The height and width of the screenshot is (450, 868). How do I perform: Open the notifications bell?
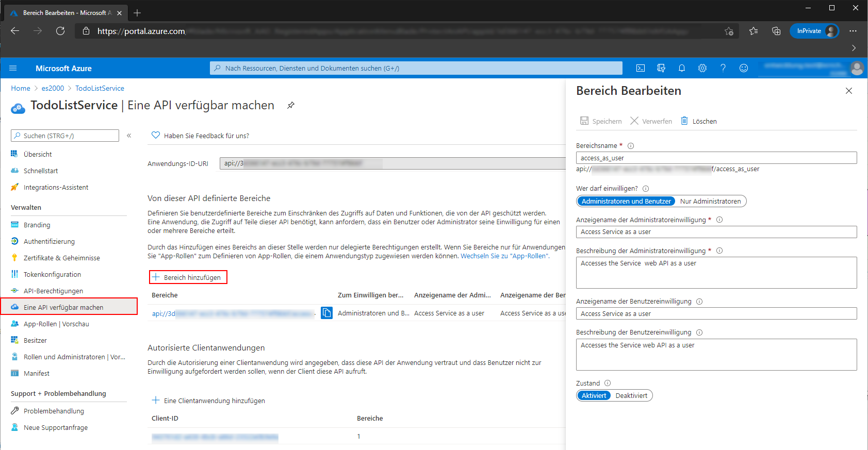(x=682, y=68)
